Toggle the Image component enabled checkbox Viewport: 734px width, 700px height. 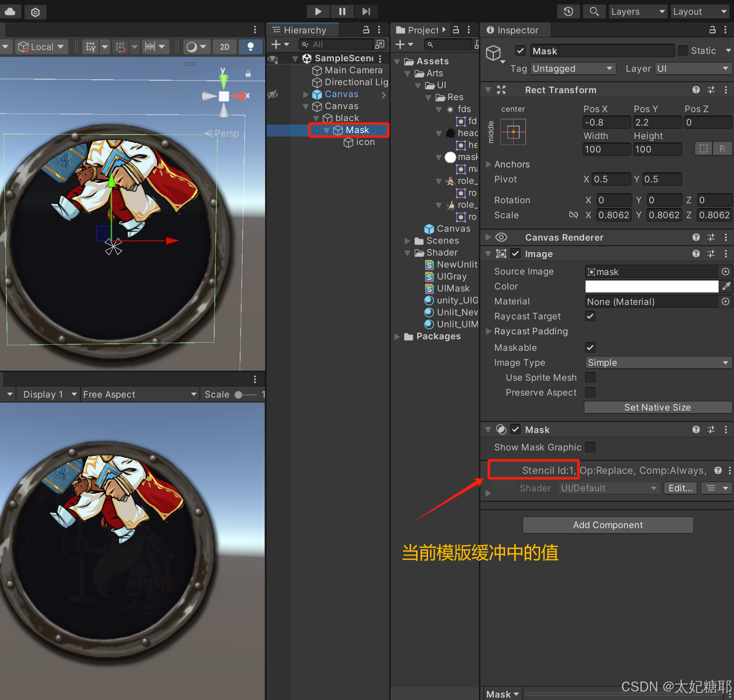516,254
